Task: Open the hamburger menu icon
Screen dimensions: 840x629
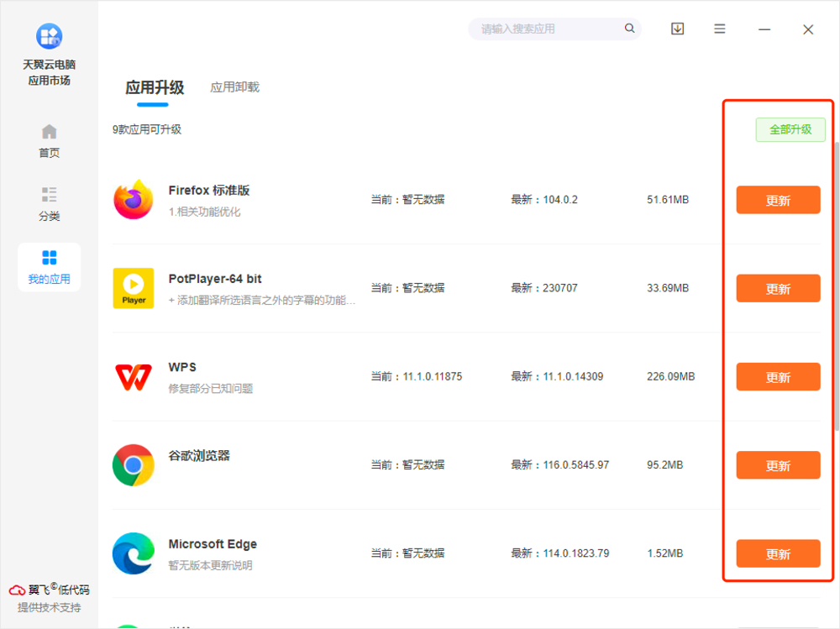Action: tap(720, 29)
